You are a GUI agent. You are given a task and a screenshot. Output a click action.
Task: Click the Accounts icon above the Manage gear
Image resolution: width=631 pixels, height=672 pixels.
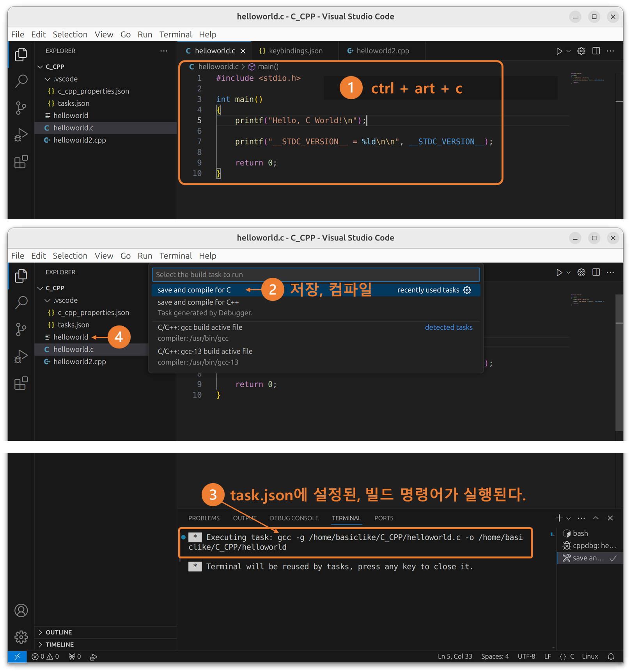point(21,610)
